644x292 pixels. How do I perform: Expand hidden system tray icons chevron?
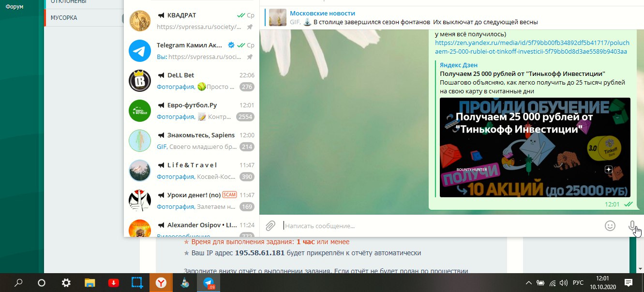[x=528, y=283]
